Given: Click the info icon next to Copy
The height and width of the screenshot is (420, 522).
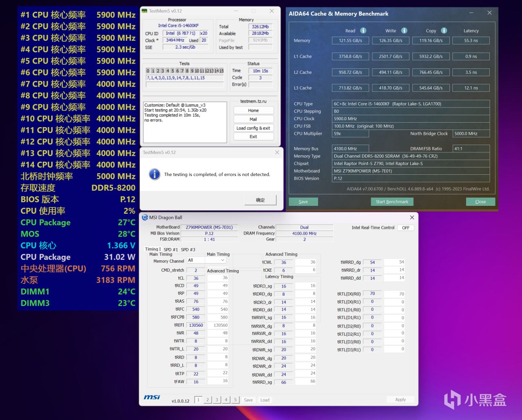Looking at the screenshot, I should pyautogui.click(x=444, y=31).
